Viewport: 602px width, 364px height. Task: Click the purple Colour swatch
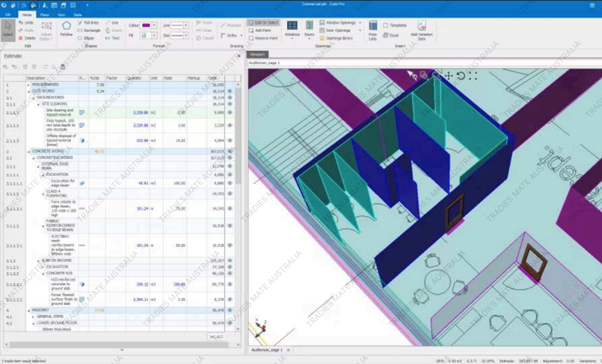pos(146,25)
